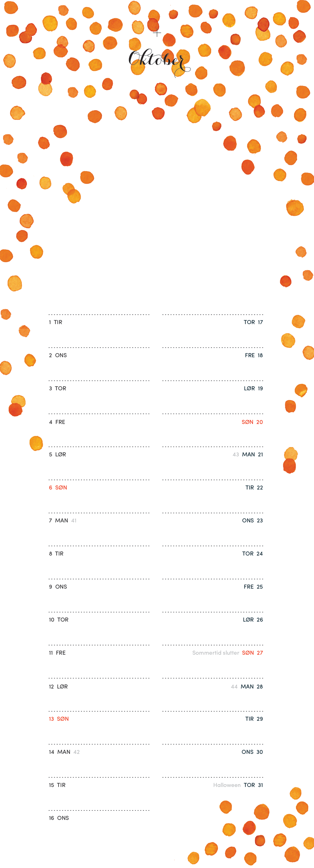Click the Sommertid slutter note

(x=216, y=652)
